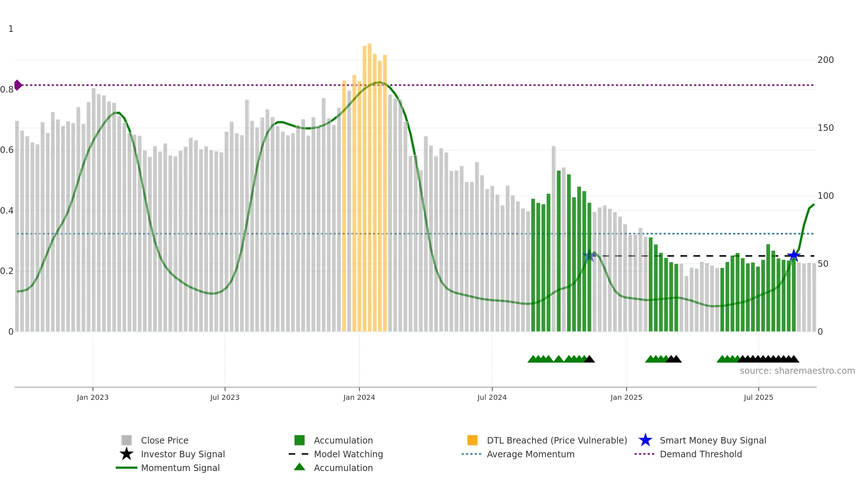This screenshot has height=488, width=868.
Task: Click the purple diamond threshold marker
Action: [18, 85]
